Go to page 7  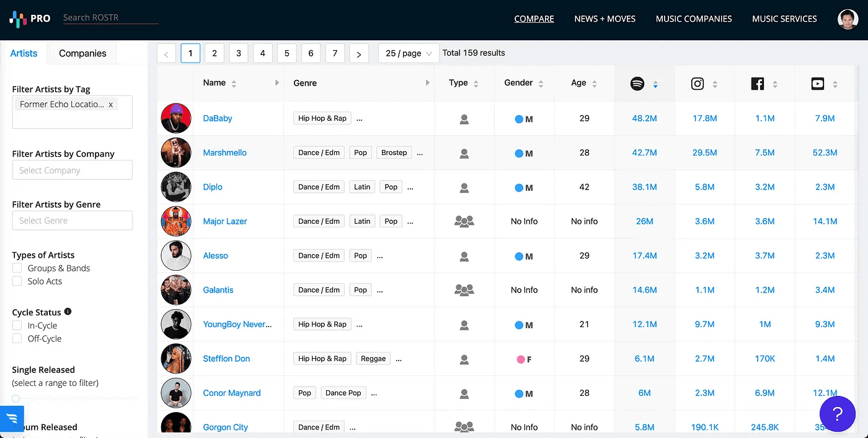(335, 53)
